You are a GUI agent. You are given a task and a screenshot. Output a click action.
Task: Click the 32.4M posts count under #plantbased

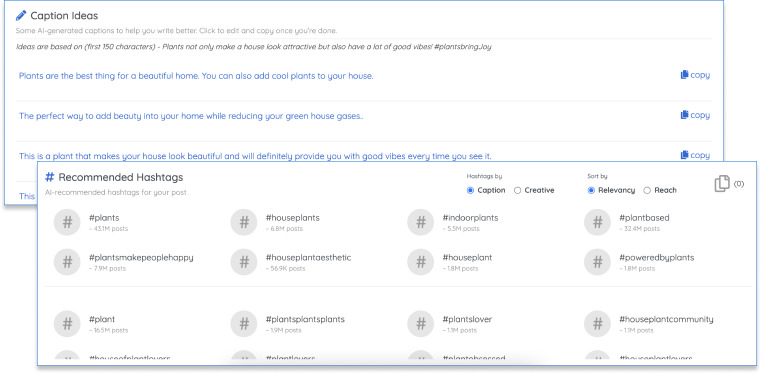[640, 229]
